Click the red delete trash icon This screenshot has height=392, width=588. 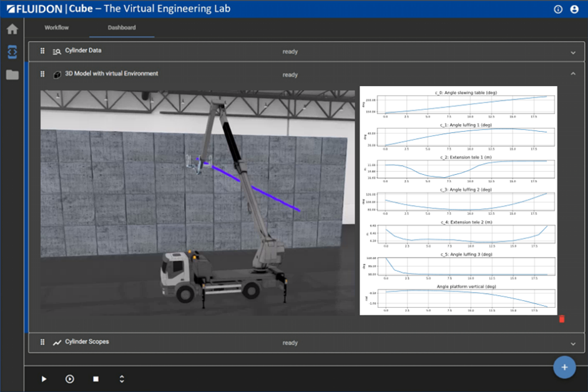coord(561,319)
